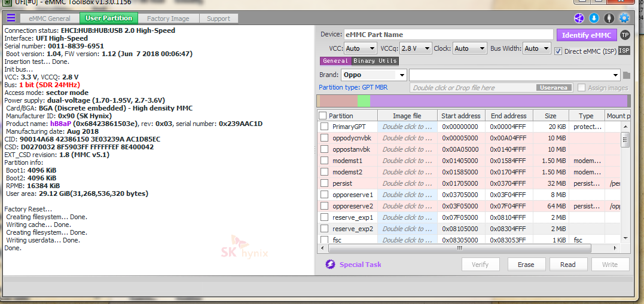Open the VCC voltage dropdown

(x=360, y=48)
